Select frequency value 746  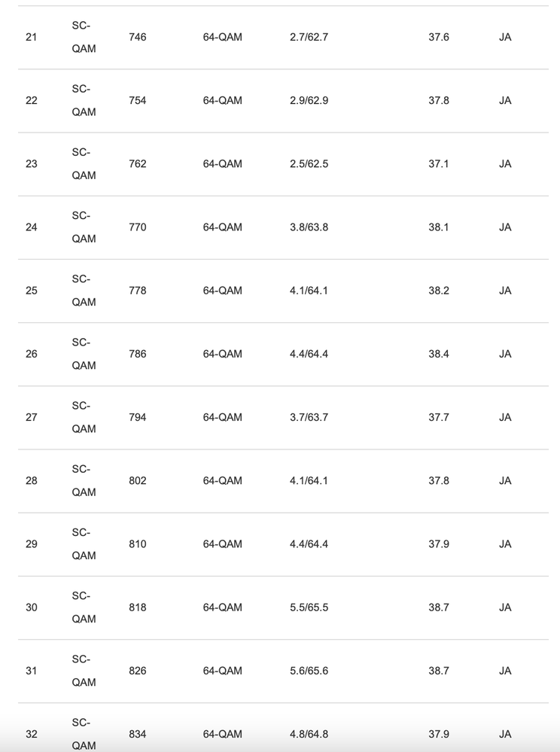(x=138, y=37)
